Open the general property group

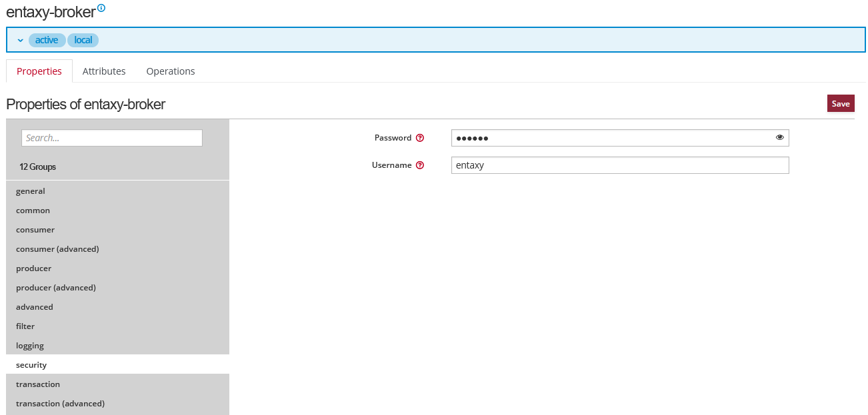tap(31, 191)
